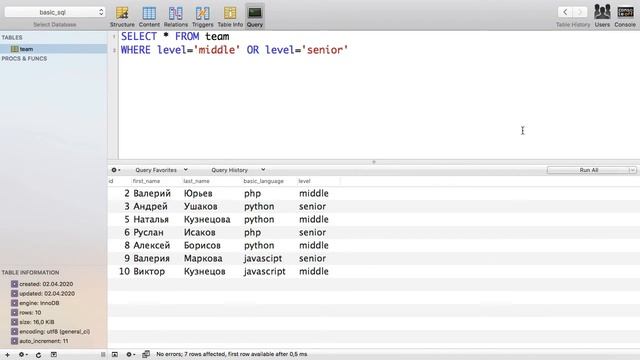Click the sidebar resize grip icon
The image size is (640, 360).
(x=103, y=355)
